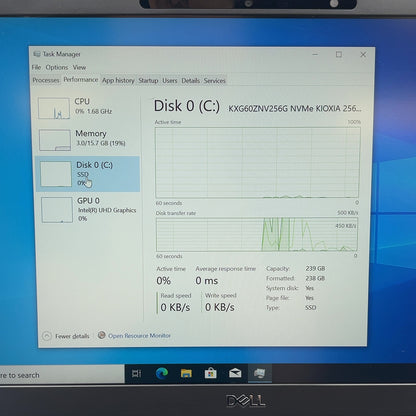Viewport: 416px width, 416px height.
Task: Switch to the Details tab
Action: coord(190,80)
